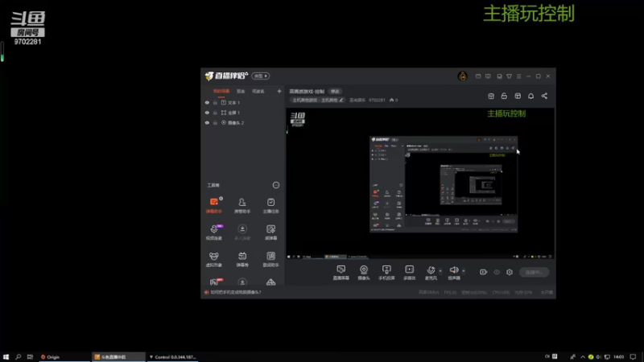Open the hamburger menu in the title bar
The width and height of the screenshot is (644, 362).
pyautogui.click(x=518, y=76)
